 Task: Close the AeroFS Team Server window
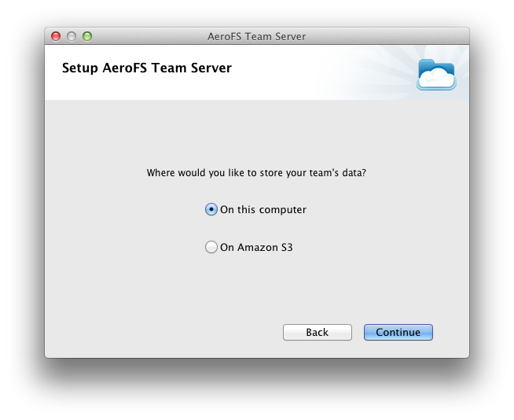coord(56,36)
